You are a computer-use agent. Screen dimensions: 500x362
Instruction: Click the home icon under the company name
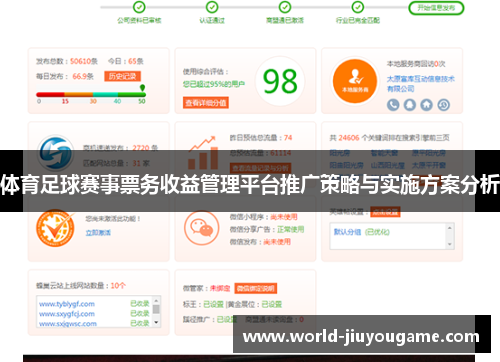pyautogui.click(x=426, y=105)
